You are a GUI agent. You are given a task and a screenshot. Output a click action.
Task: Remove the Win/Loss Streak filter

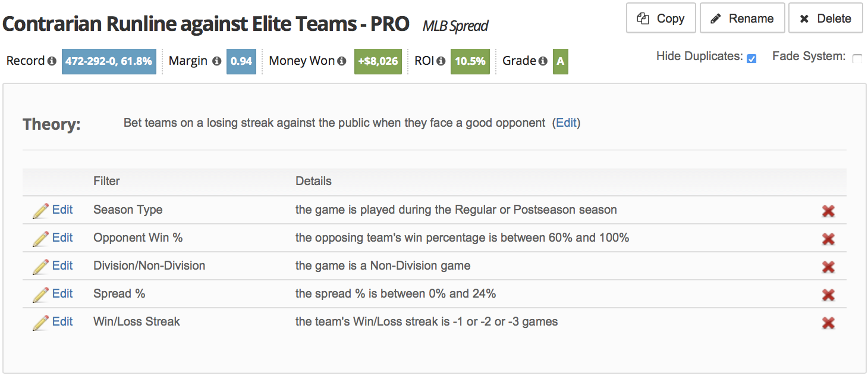click(828, 323)
